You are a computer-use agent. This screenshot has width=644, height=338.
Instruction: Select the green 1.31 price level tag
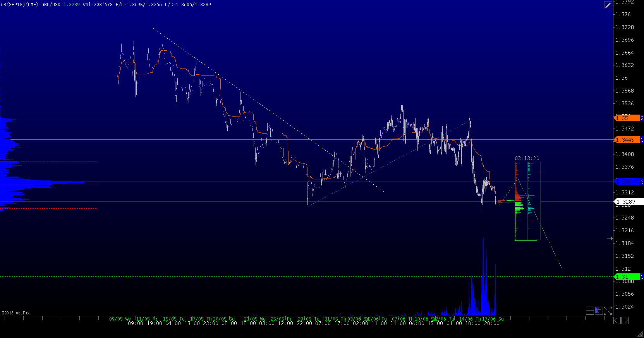627,277
